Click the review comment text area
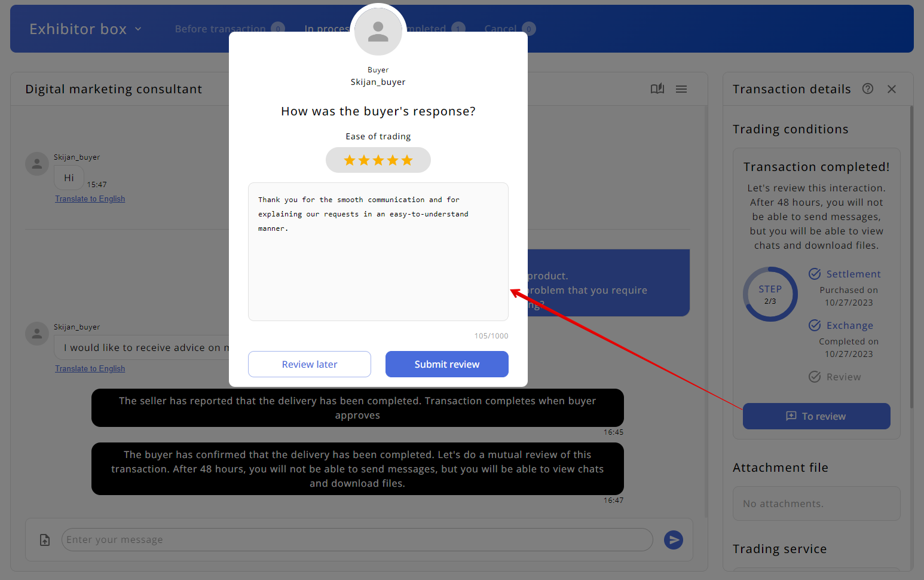Screen dimensions: 924x580 tap(378, 252)
